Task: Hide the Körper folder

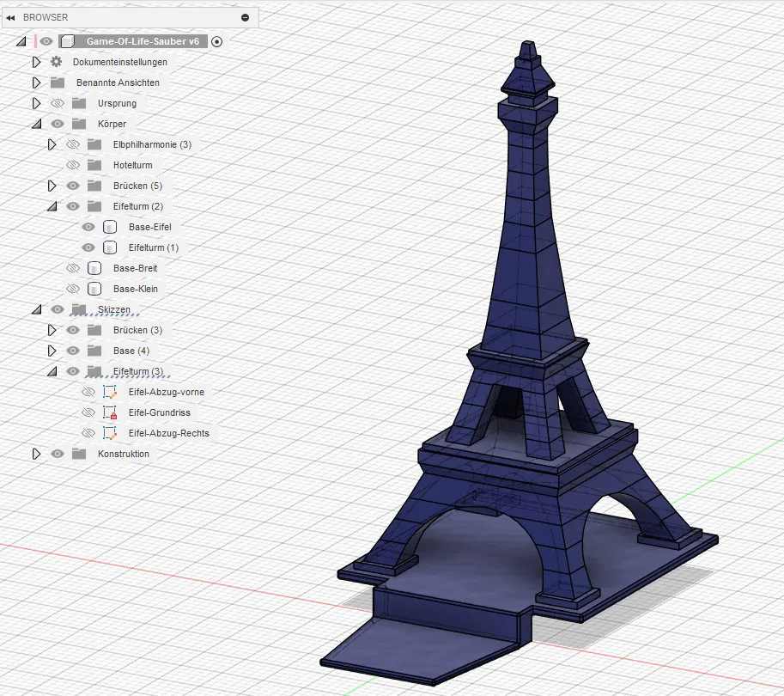Action: pyautogui.click(x=58, y=124)
